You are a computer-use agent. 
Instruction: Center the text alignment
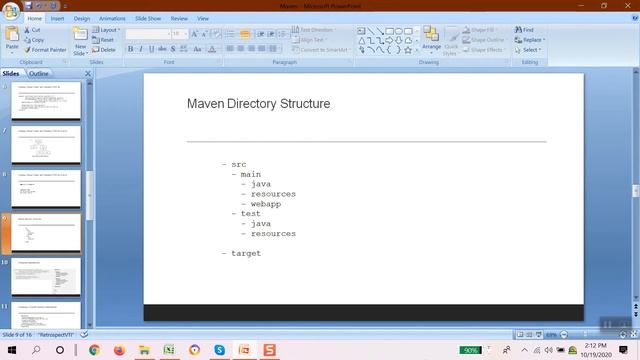240,49
